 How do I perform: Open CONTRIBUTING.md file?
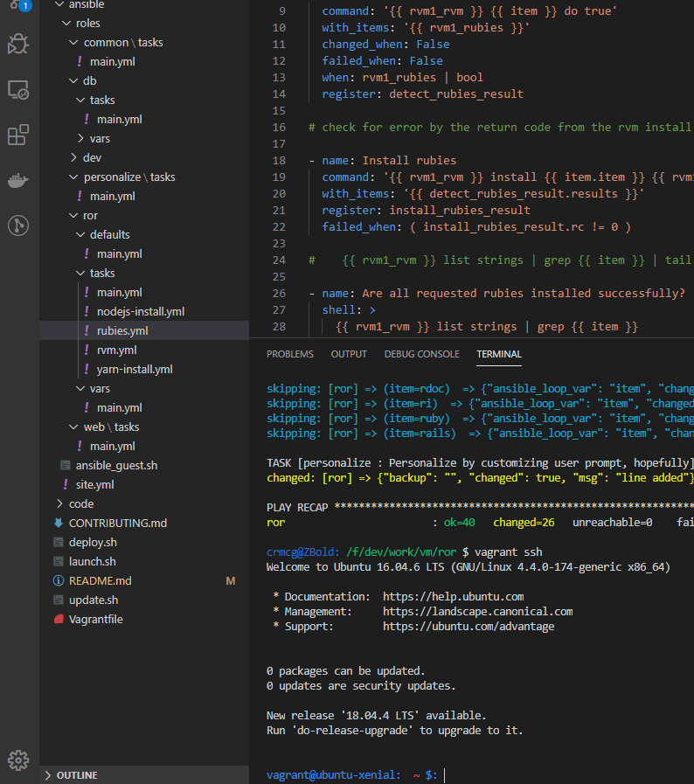[x=118, y=523]
